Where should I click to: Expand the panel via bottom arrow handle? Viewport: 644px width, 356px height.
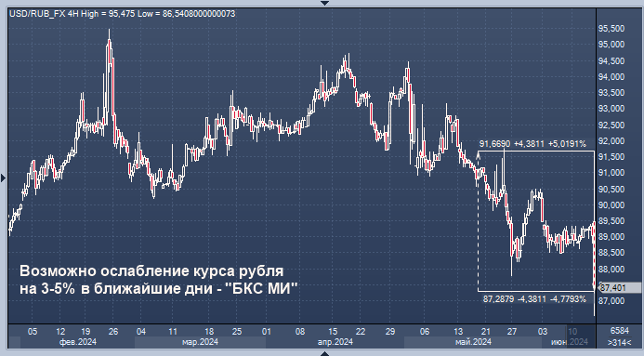[324, 353]
